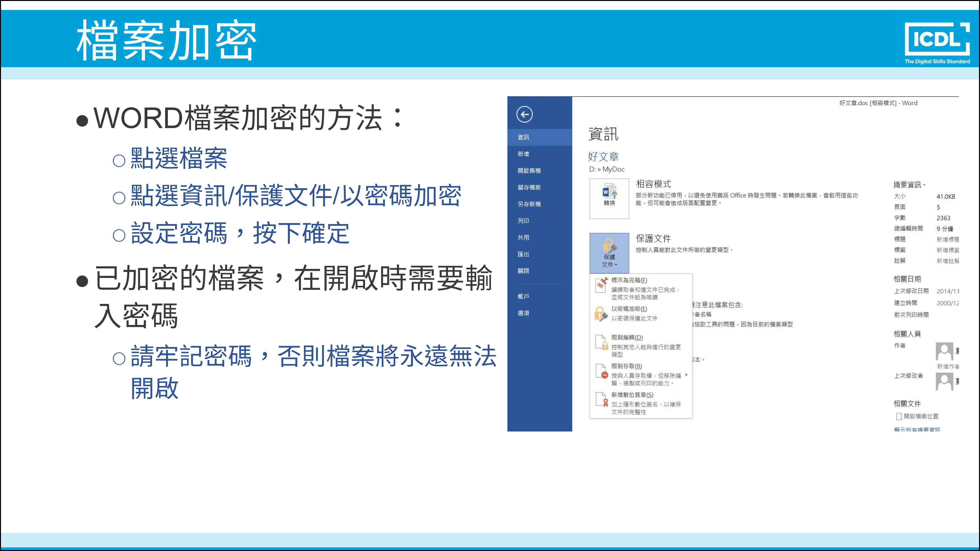Viewport: 980px width, 551px height.
Task: Select 標示為完稿 mark as final icon
Action: click(x=601, y=284)
